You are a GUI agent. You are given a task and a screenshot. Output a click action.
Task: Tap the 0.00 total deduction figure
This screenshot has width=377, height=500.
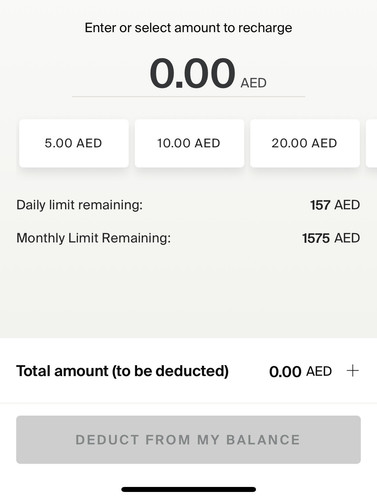click(x=285, y=371)
